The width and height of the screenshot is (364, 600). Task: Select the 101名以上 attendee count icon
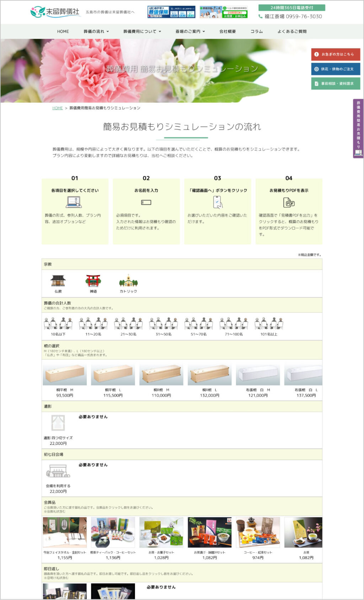click(269, 323)
